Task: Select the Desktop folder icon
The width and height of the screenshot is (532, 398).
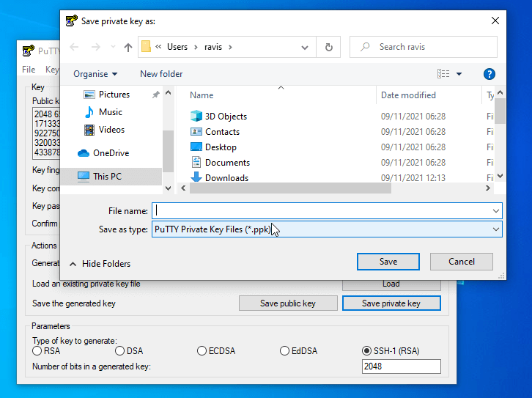Action: coord(196,147)
